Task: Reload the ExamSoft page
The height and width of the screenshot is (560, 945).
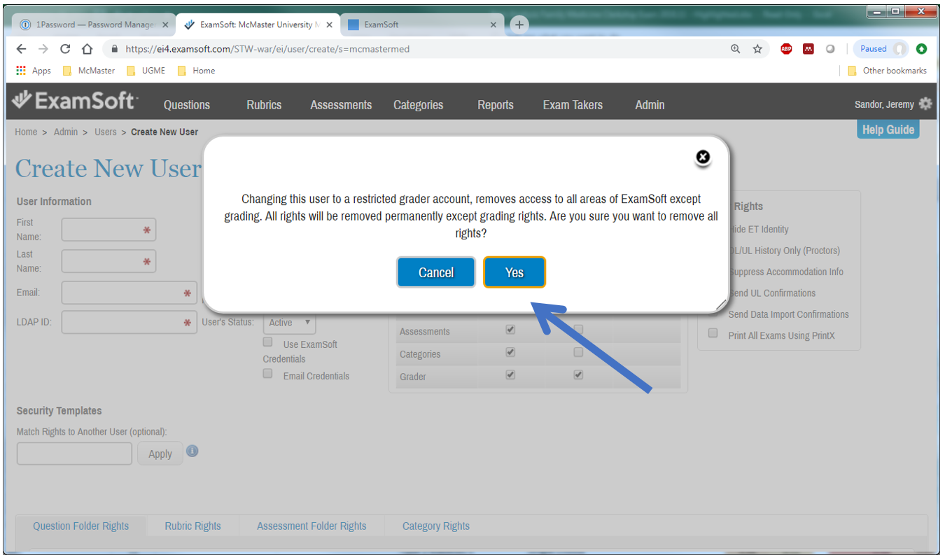Action: coord(65,49)
